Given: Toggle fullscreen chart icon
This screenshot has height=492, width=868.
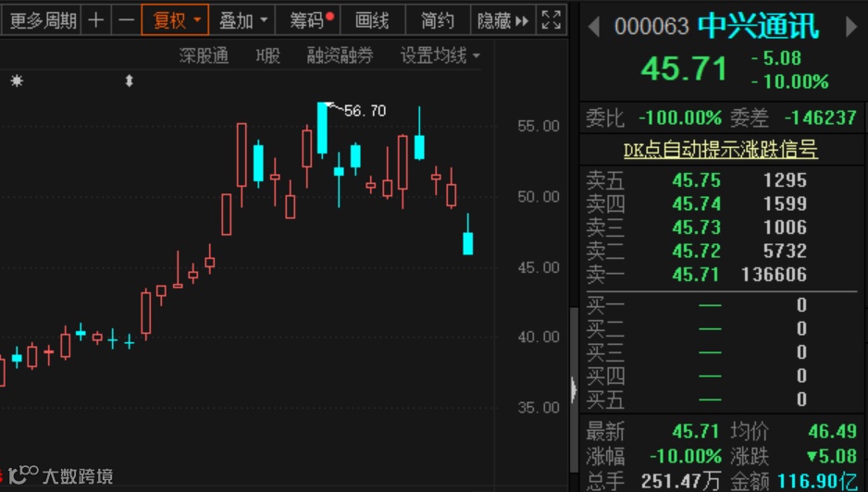Looking at the screenshot, I should (552, 20).
